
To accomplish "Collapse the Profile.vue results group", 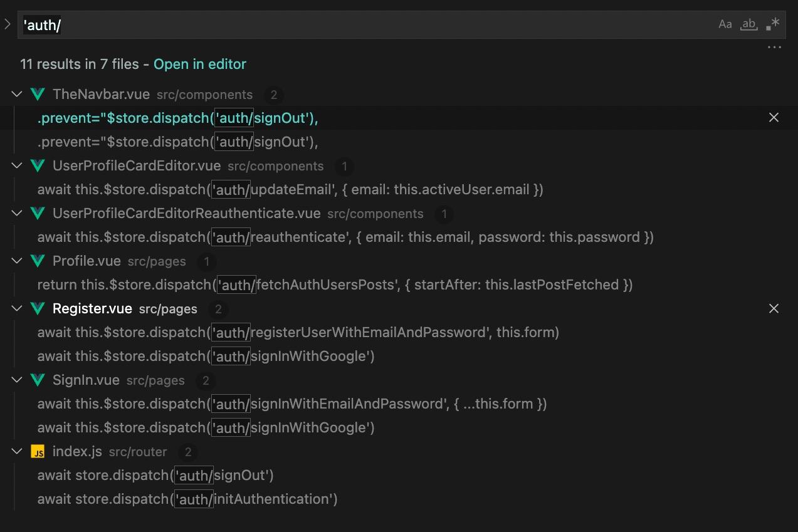I will click(x=16, y=261).
